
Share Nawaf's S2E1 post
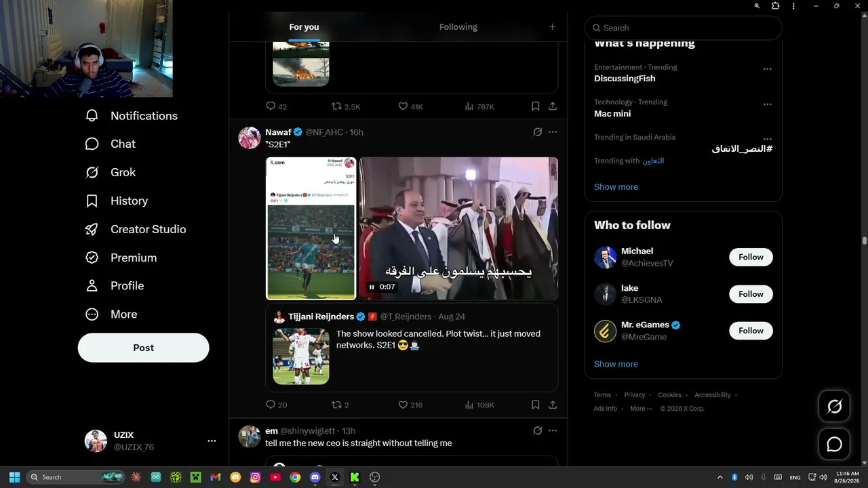point(553,405)
